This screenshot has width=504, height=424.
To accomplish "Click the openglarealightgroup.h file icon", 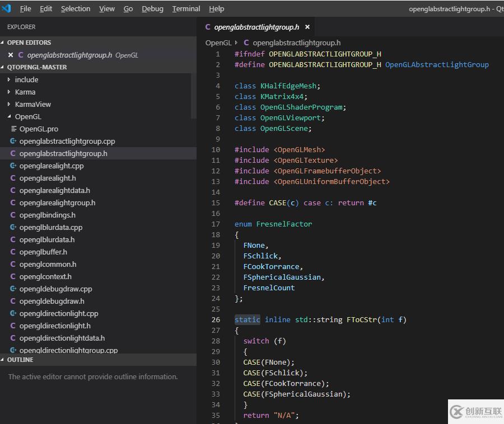I will click(13, 202).
